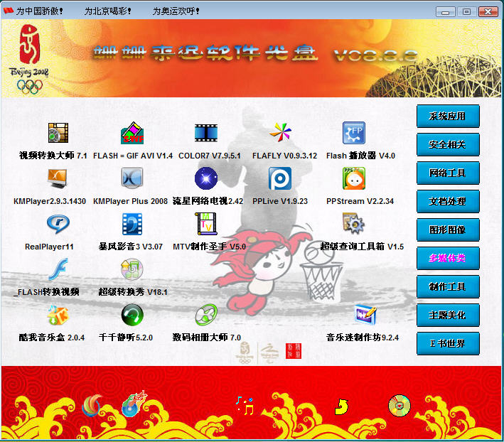Open the RealPlayer11 icon
The image size is (504, 442).
pos(58,224)
